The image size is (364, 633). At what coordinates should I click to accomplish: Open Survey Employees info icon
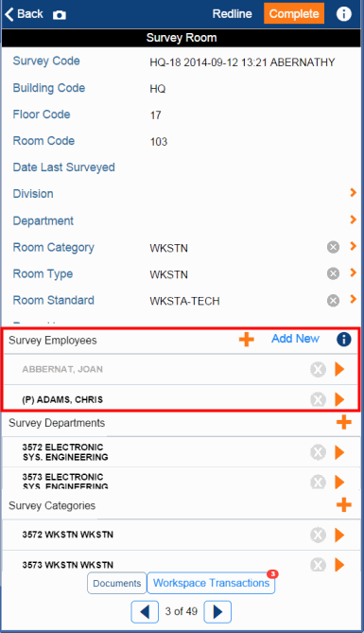[344, 340]
